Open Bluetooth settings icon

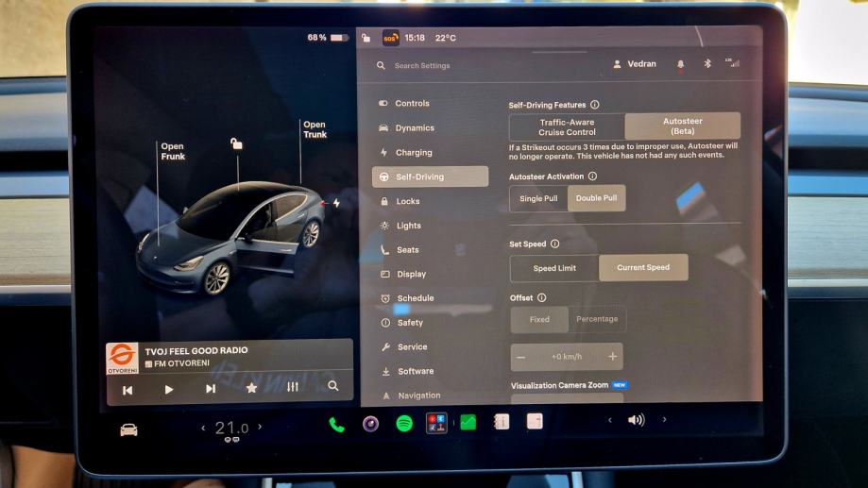pos(707,63)
